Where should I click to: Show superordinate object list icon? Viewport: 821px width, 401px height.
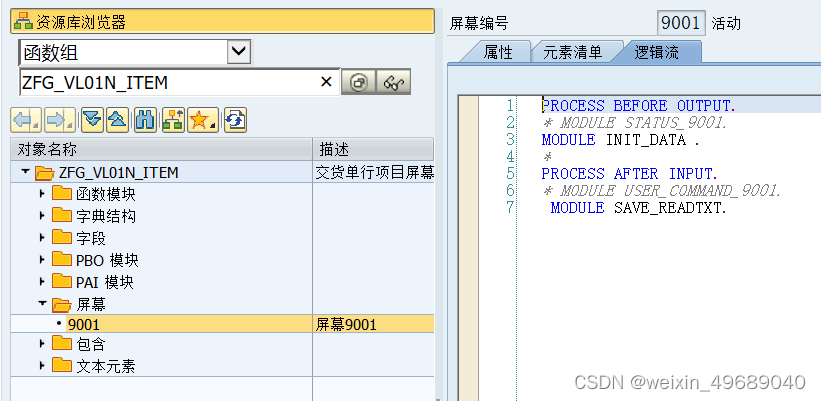pos(174,120)
